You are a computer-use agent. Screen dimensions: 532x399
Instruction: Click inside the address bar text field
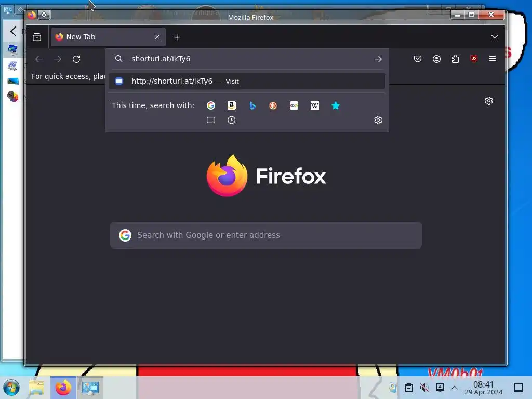click(x=248, y=59)
